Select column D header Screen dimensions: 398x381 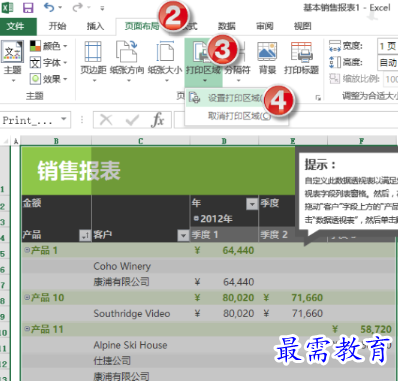224,141
